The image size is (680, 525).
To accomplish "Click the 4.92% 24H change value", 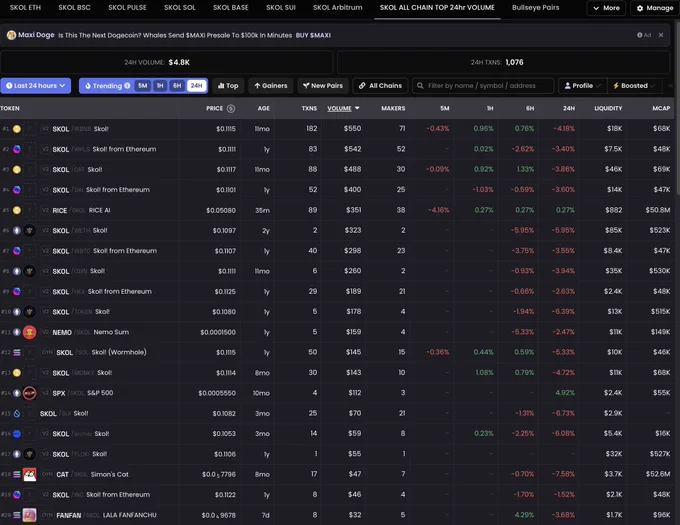I will (x=565, y=393).
